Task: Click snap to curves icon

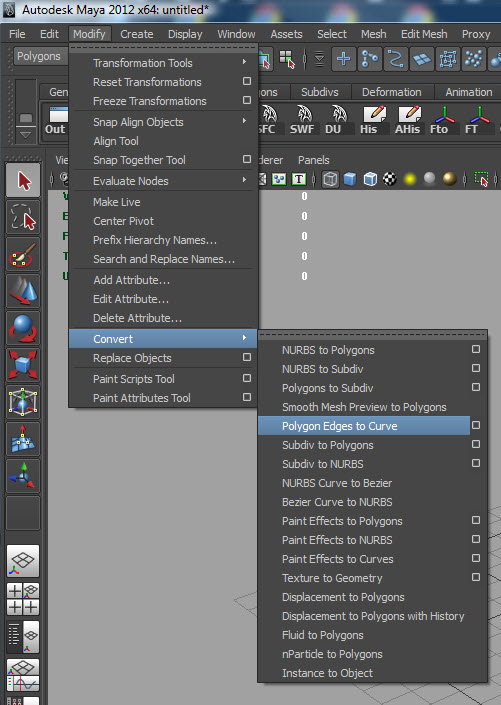Action: (396, 59)
